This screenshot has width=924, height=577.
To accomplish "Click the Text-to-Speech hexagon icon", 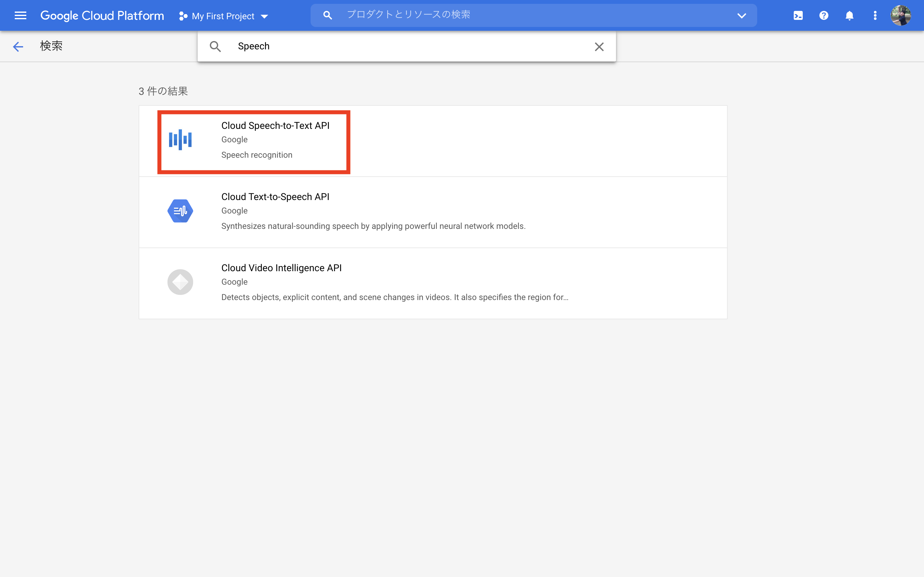I will coord(180,211).
